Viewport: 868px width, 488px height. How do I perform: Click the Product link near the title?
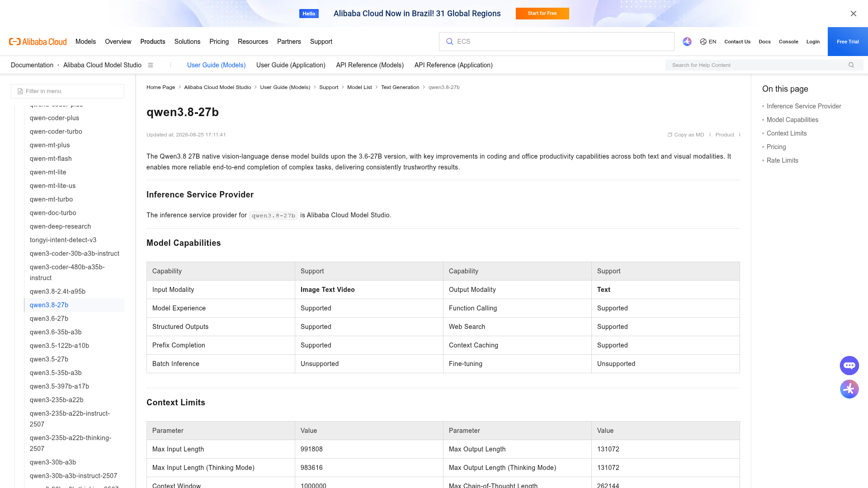[725, 135]
